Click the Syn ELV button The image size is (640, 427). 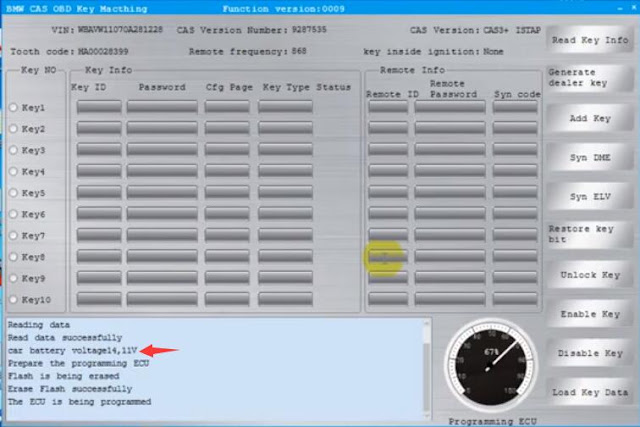tap(590, 197)
